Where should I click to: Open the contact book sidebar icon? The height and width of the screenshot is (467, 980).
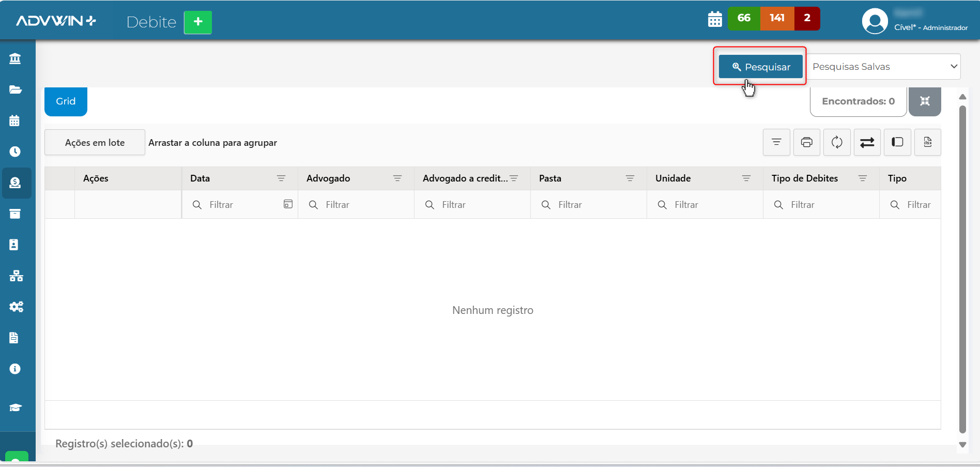[14, 245]
